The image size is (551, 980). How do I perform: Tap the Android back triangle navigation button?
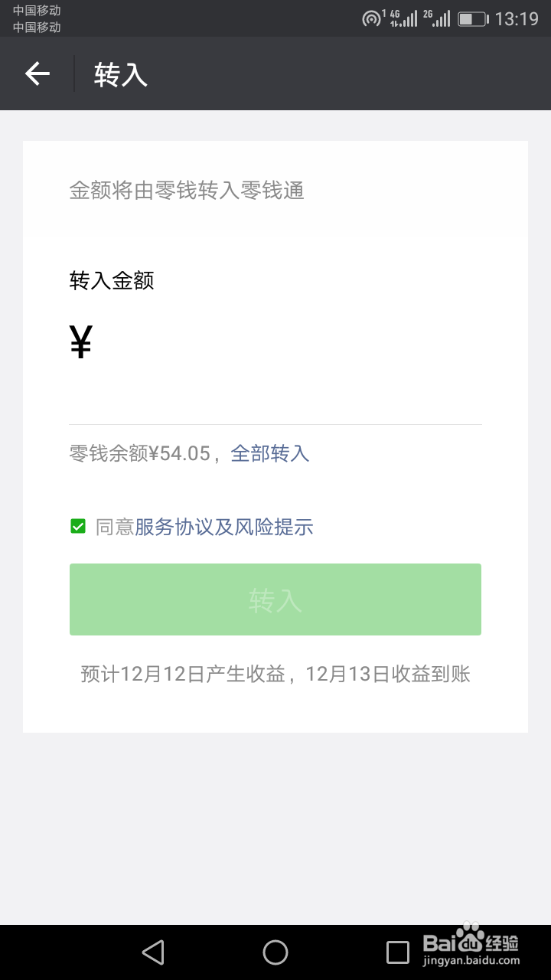153,952
